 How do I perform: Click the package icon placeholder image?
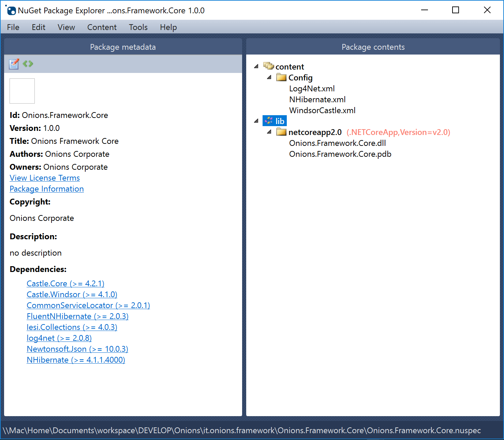22,91
